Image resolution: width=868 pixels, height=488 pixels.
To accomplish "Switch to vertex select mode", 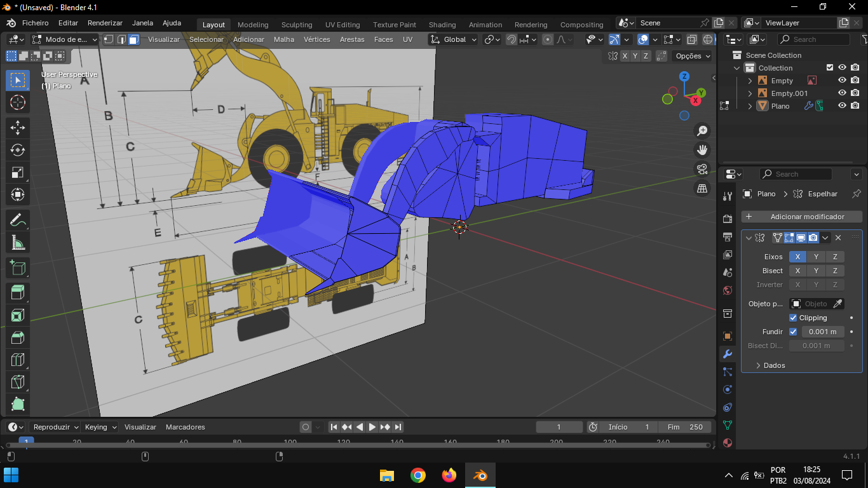I will 109,39.
